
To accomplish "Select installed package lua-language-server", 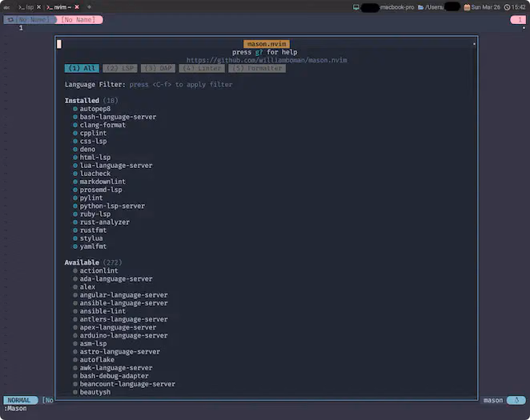I will coord(116,166).
